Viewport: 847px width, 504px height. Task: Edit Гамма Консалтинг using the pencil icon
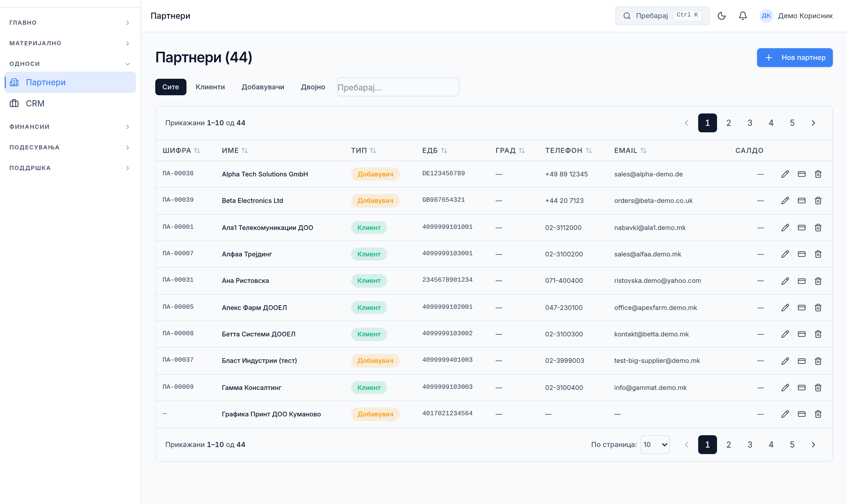click(785, 387)
